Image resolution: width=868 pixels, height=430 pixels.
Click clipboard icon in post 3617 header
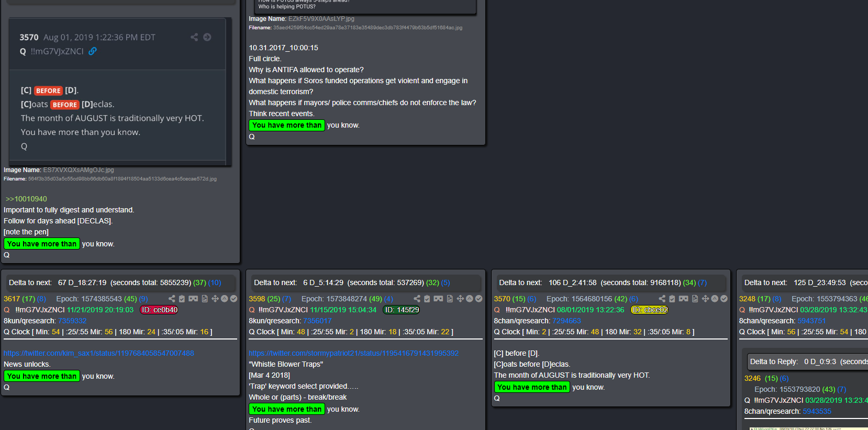point(182,299)
